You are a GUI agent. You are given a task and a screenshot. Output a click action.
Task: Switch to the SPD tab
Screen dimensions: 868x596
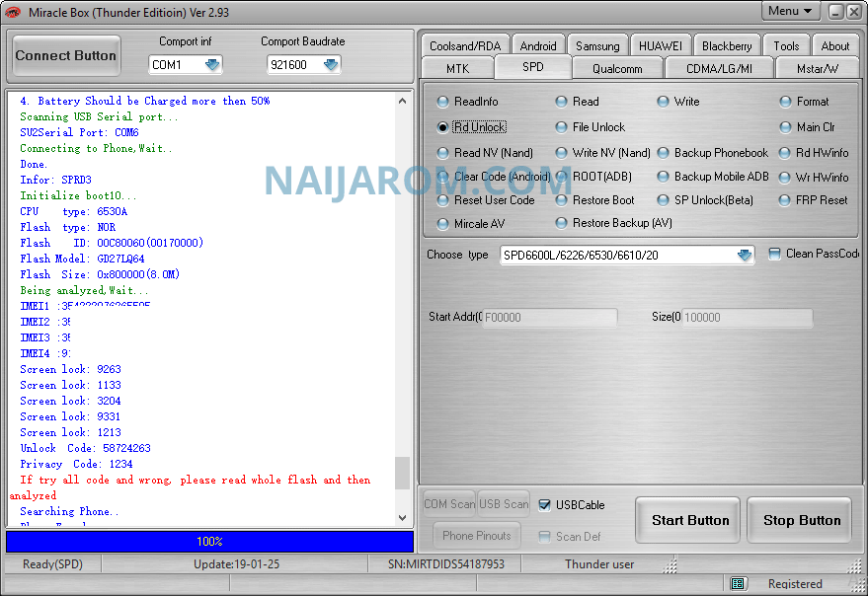pos(533,67)
